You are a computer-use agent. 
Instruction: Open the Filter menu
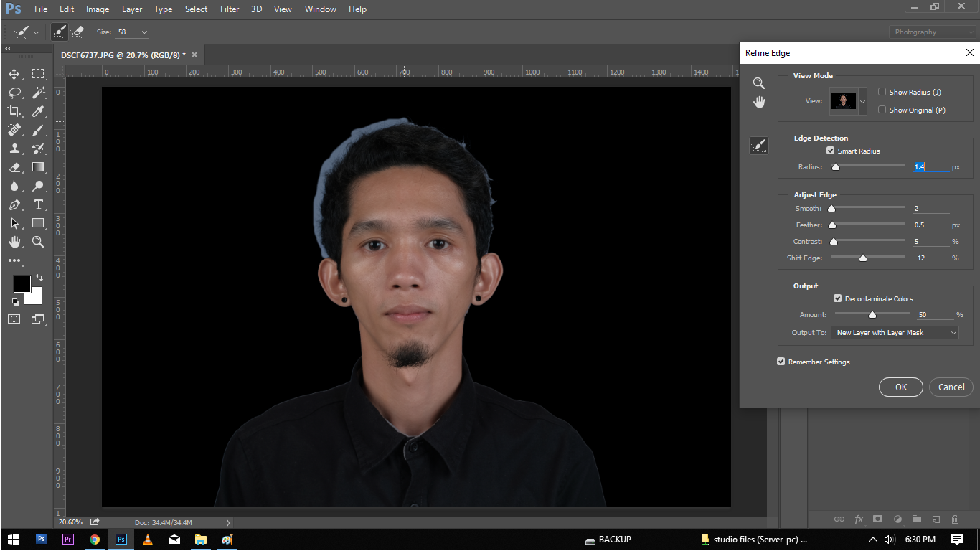[x=230, y=9]
